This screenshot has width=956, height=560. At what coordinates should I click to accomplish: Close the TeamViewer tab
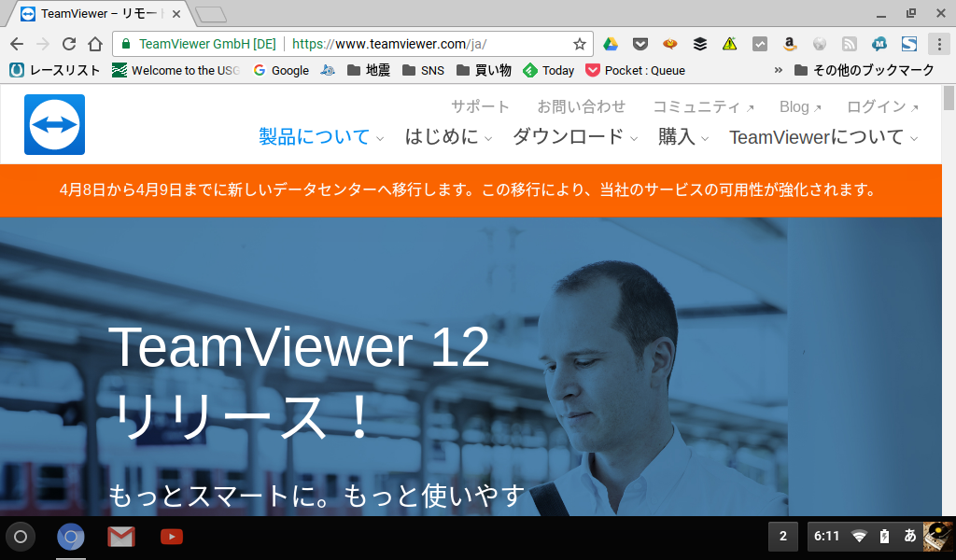point(176,13)
